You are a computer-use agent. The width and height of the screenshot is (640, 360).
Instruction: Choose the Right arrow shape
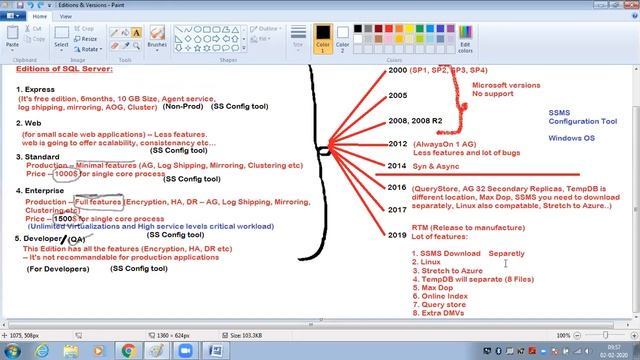(216, 39)
